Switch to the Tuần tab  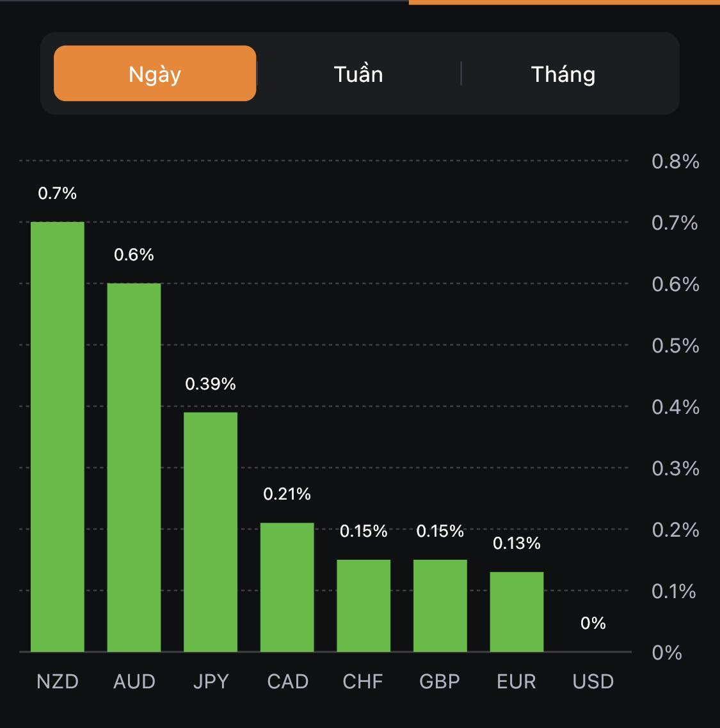(358, 74)
